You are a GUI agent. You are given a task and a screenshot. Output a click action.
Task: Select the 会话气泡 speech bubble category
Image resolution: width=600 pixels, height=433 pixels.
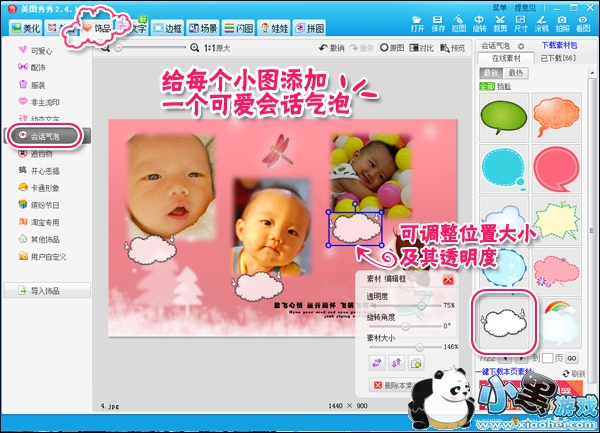coord(45,136)
